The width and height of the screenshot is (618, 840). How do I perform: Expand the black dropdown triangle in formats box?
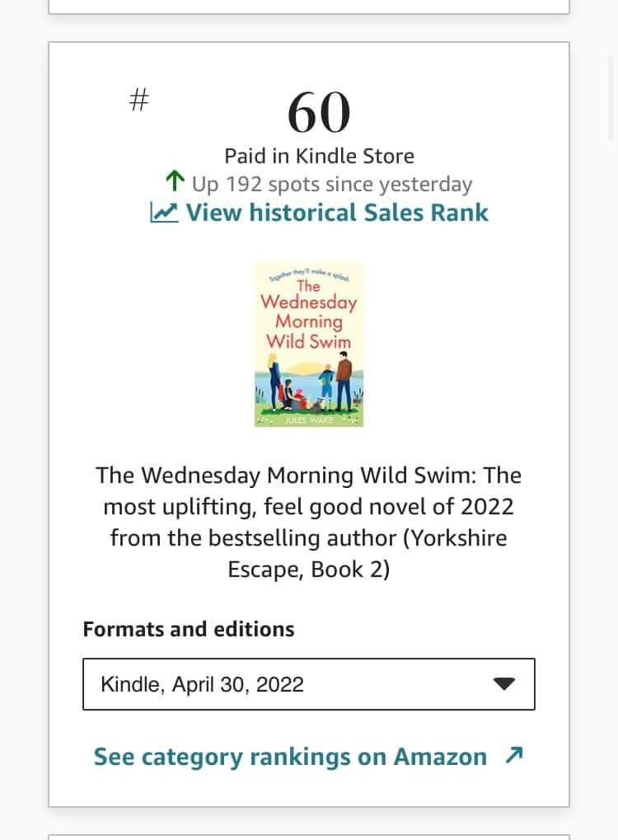pos(503,684)
